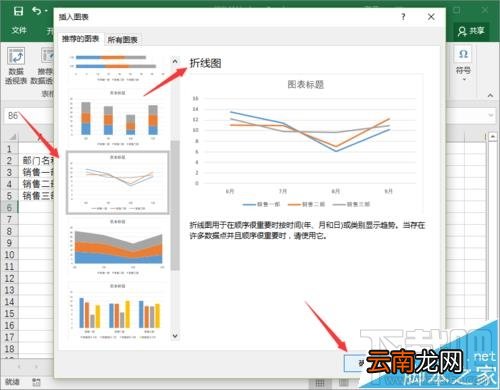Click the 折线图 heading text

205,63
